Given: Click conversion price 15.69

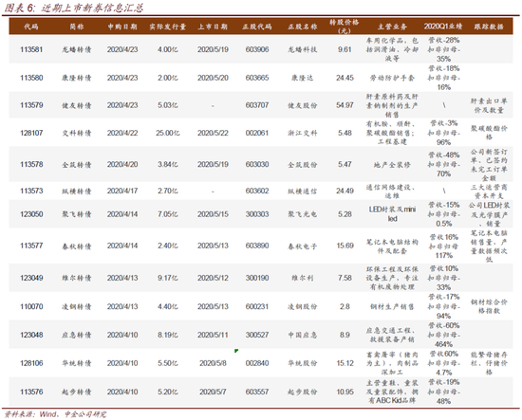Looking at the screenshot, I should tap(345, 246).
